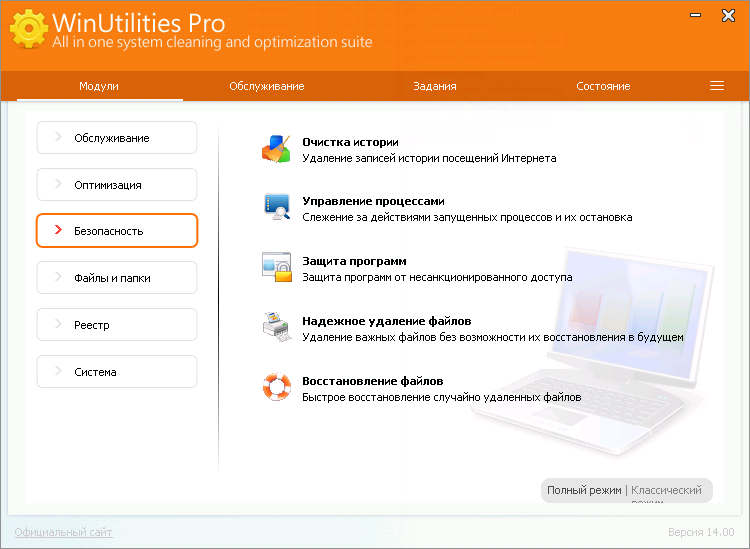The image size is (750, 549).
Task: Open the Защита программ title
Action: pos(354,261)
